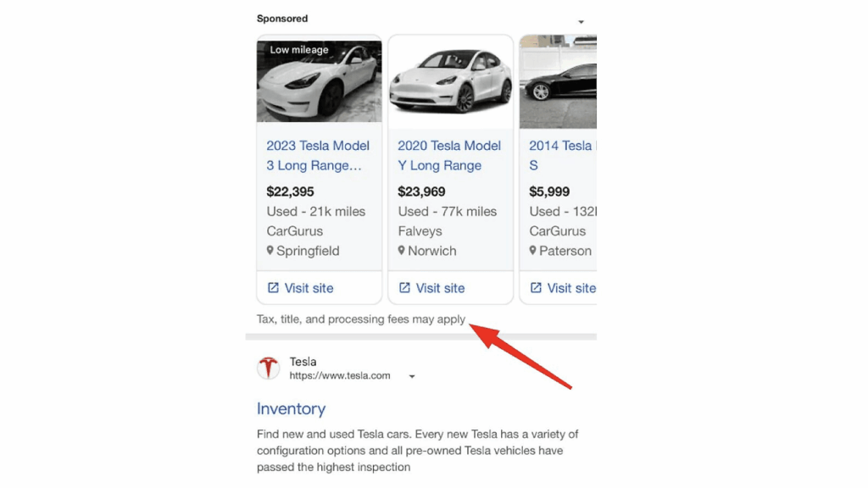Click the Tesla logo favicon
The height and width of the screenshot is (488, 868).
click(269, 369)
